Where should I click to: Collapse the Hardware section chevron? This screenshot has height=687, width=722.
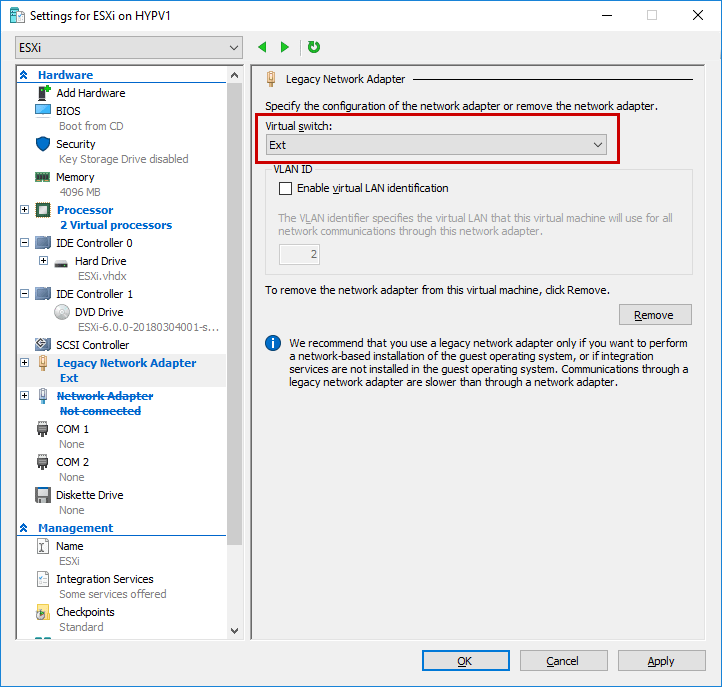click(24, 75)
